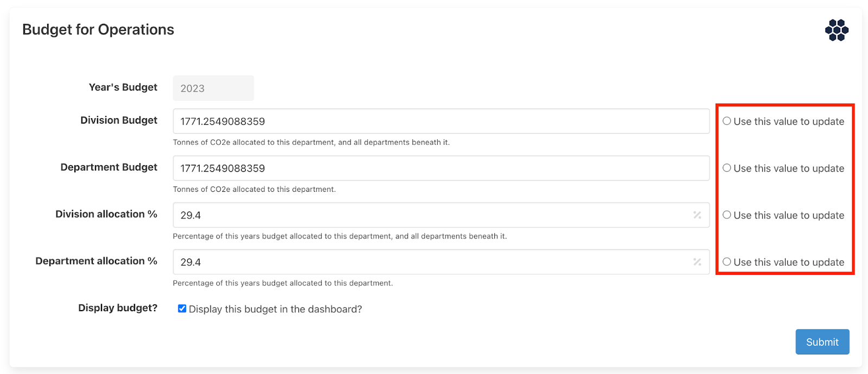Screen dimensions: 868x374
Task: Click the Division allocation % label
Action: (106, 214)
